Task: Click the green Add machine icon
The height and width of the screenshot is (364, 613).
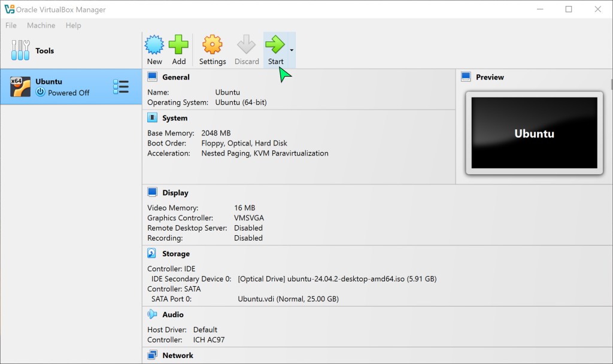Action: [x=178, y=45]
